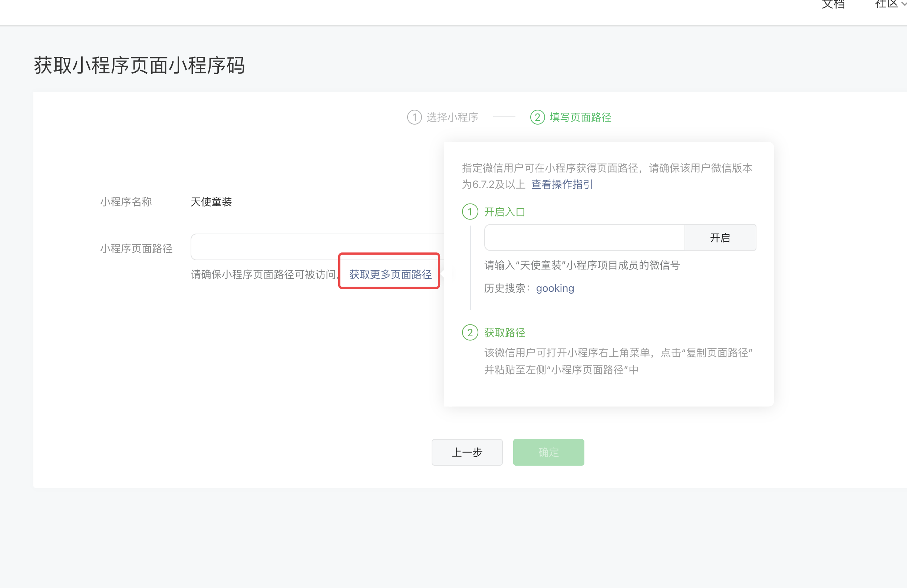This screenshot has width=907, height=588.
Task: Click the page title 获取小程序页面小程序码
Action: [x=139, y=66]
